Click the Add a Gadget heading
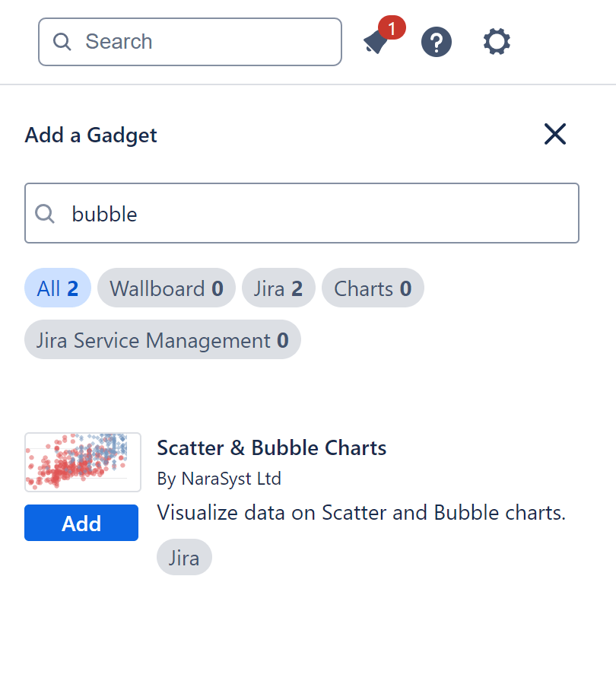Image resolution: width=616 pixels, height=678 pixels. pos(90,135)
